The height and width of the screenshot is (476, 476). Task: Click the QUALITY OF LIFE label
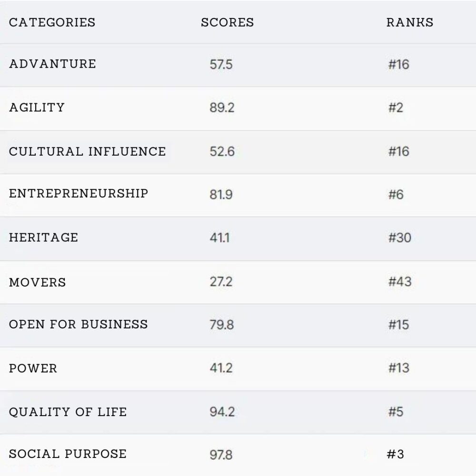coord(68,412)
